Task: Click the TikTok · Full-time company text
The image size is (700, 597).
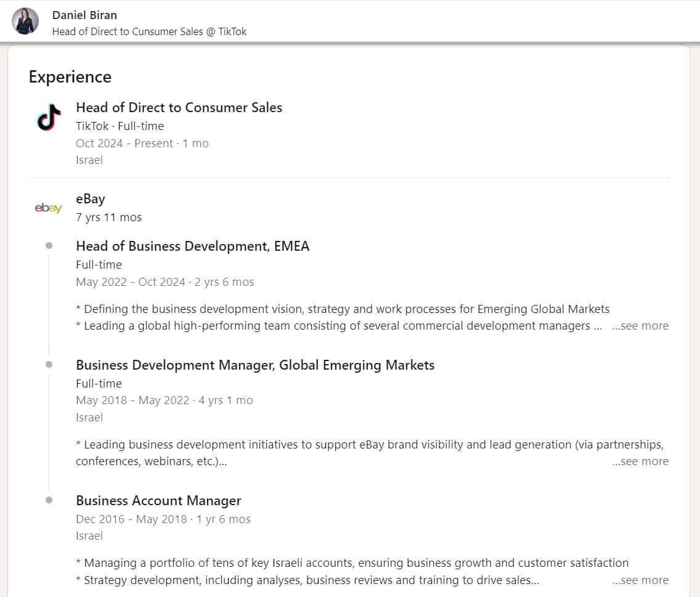Action: (120, 126)
